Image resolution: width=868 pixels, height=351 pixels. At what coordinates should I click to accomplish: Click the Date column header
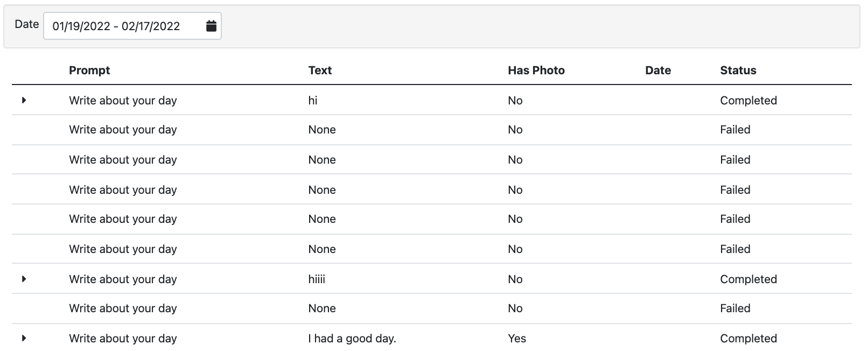(658, 70)
